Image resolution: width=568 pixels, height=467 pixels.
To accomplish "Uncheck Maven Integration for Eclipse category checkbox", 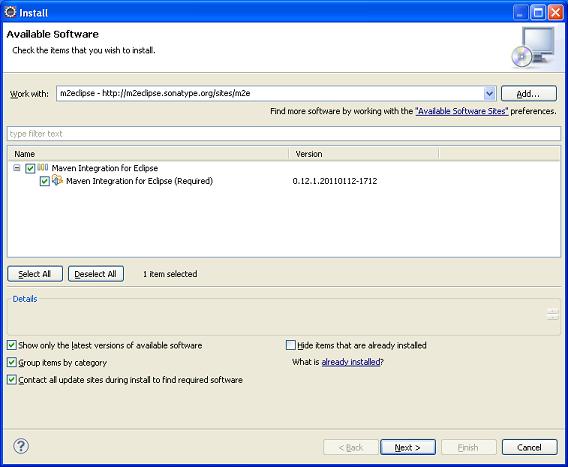I will 30,168.
